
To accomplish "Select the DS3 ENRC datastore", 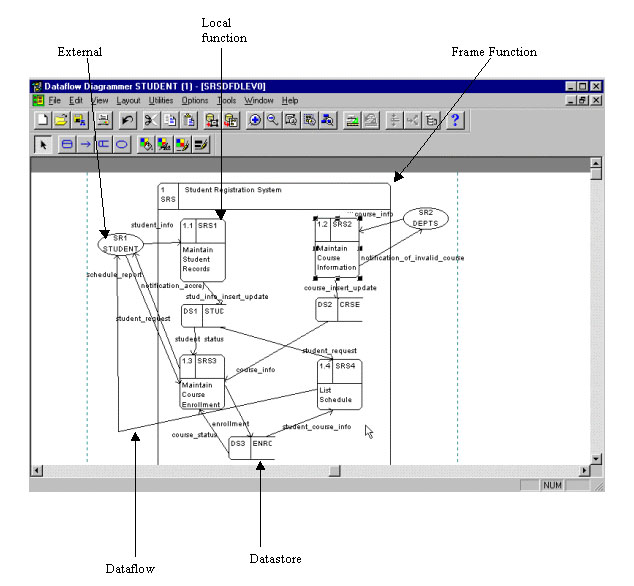I will (251, 448).
